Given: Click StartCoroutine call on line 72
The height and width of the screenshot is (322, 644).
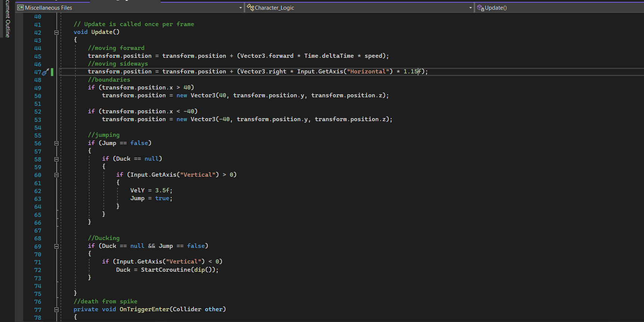Looking at the screenshot, I should click(x=165, y=270).
